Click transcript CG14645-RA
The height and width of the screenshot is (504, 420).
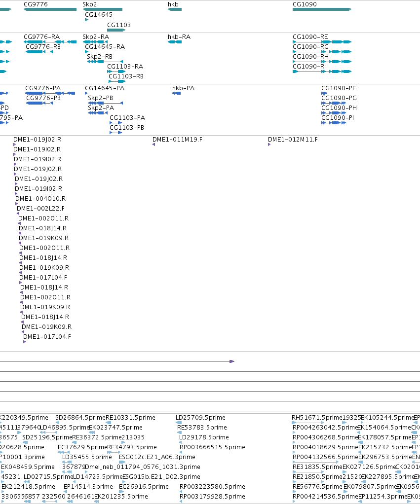point(105,47)
